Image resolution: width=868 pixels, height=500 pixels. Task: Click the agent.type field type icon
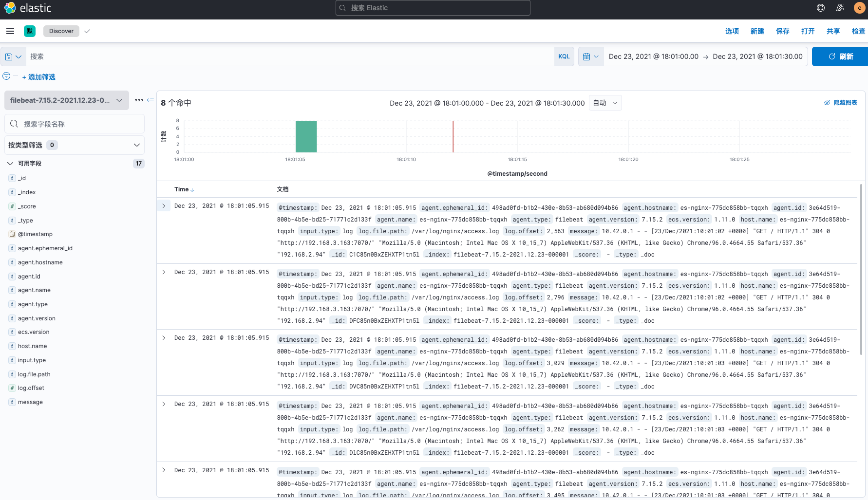pyautogui.click(x=12, y=304)
